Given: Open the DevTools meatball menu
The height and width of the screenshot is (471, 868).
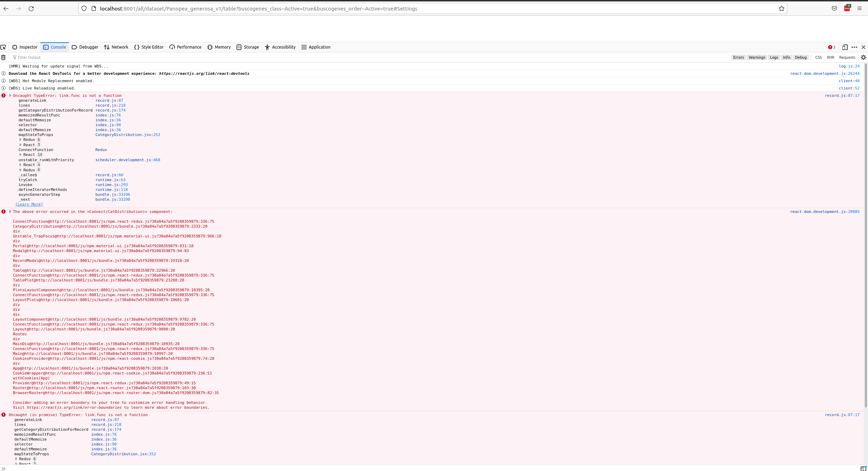Looking at the screenshot, I should point(855,47).
